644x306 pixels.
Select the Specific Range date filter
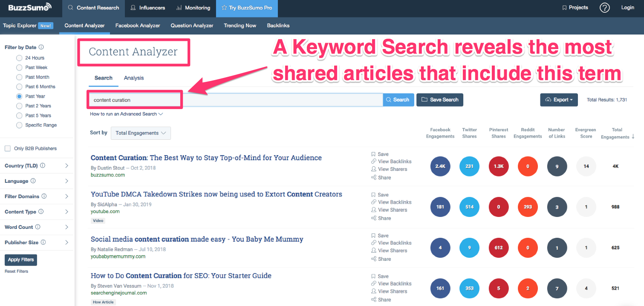[x=19, y=125]
